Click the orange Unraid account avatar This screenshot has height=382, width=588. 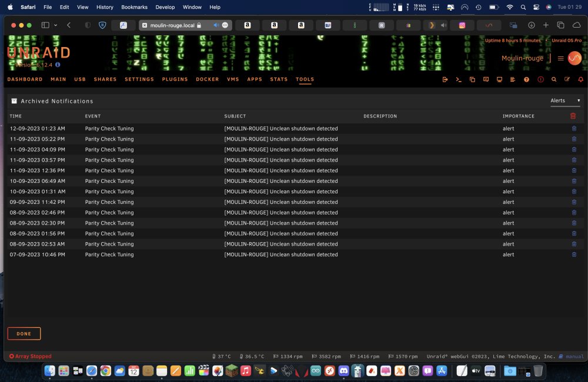[x=574, y=58]
